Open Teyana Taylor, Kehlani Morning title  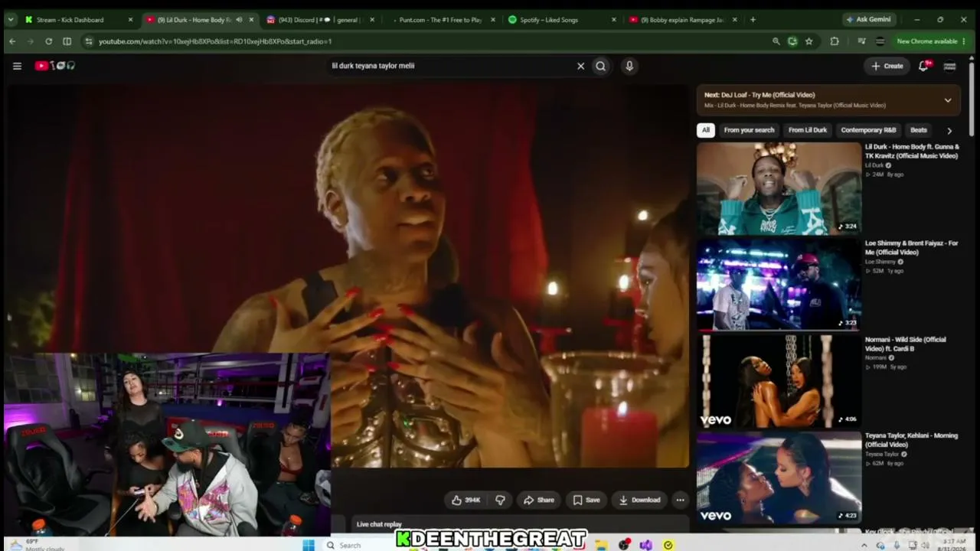tap(911, 440)
